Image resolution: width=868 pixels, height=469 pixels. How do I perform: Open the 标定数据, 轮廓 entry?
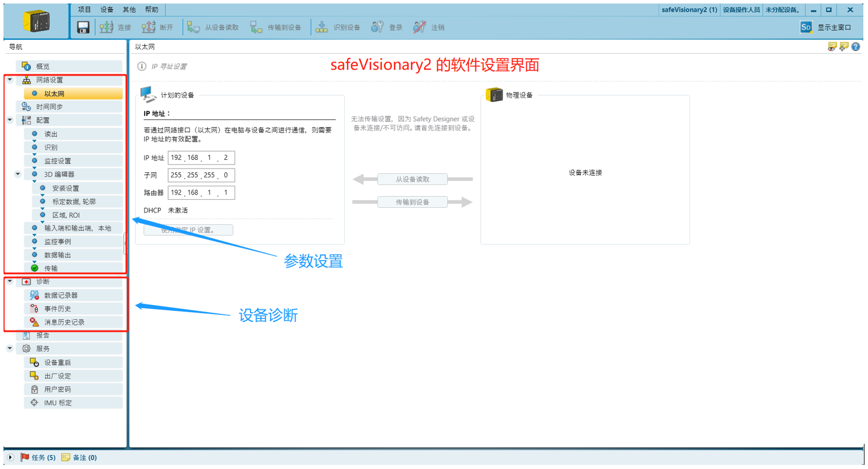click(77, 201)
